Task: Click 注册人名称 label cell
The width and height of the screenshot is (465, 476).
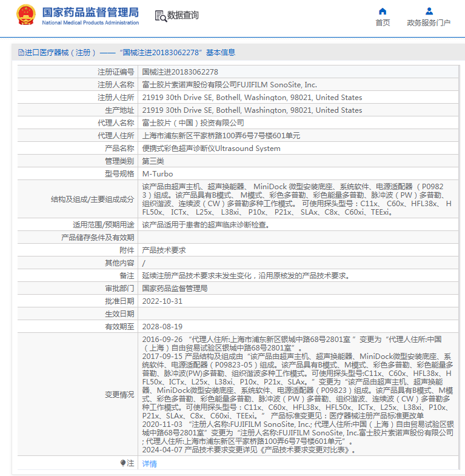Action: pos(78,85)
